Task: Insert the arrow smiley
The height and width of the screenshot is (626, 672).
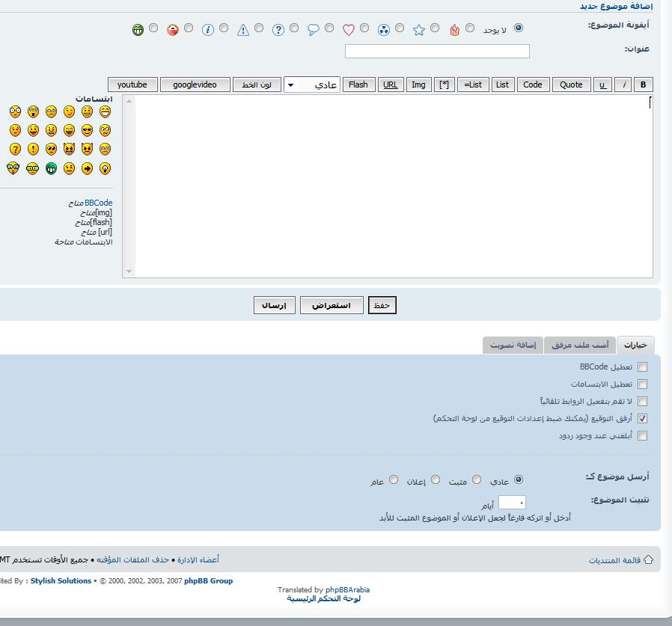Action: pos(87,168)
